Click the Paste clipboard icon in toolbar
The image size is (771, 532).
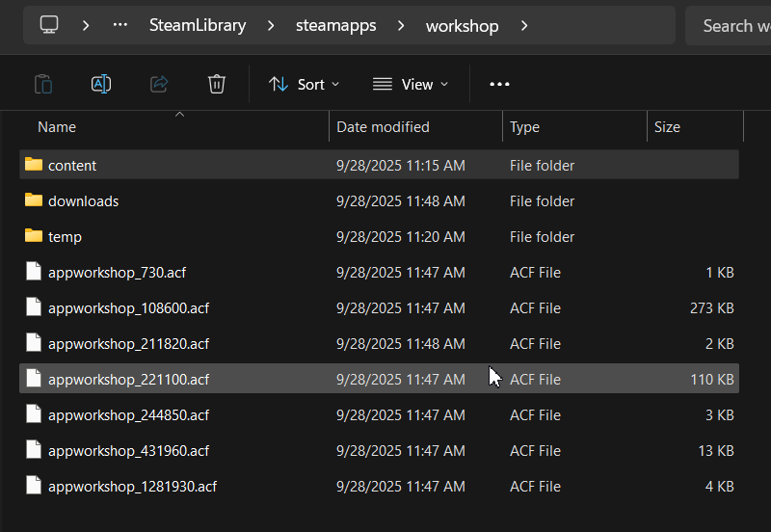click(x=42, y=84)
